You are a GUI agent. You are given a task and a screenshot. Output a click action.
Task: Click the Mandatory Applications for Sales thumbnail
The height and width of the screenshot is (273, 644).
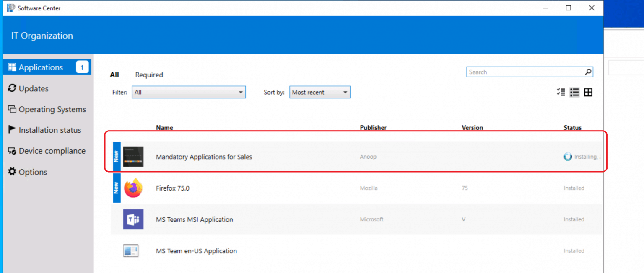tap(133, 157)
